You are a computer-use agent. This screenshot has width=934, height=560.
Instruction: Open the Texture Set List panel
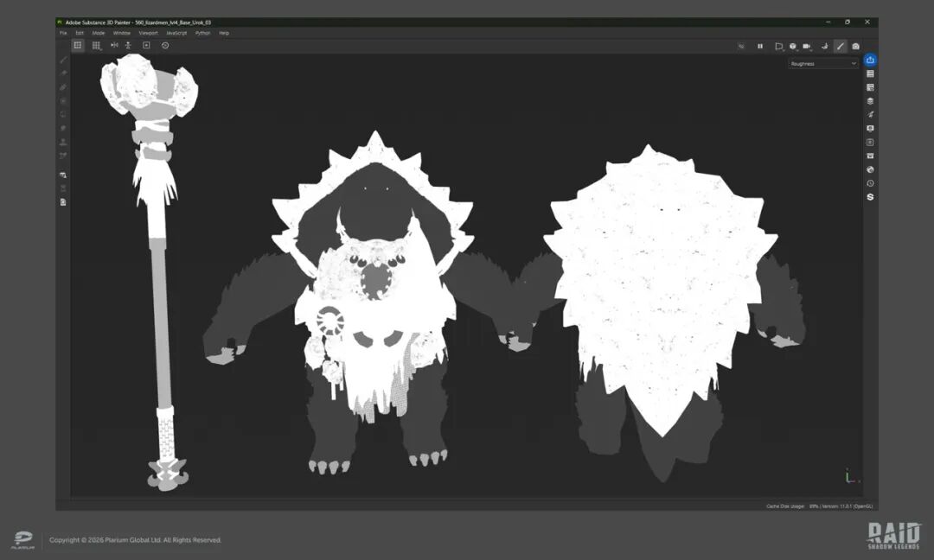pyautogui.click(x=870, y=73)
